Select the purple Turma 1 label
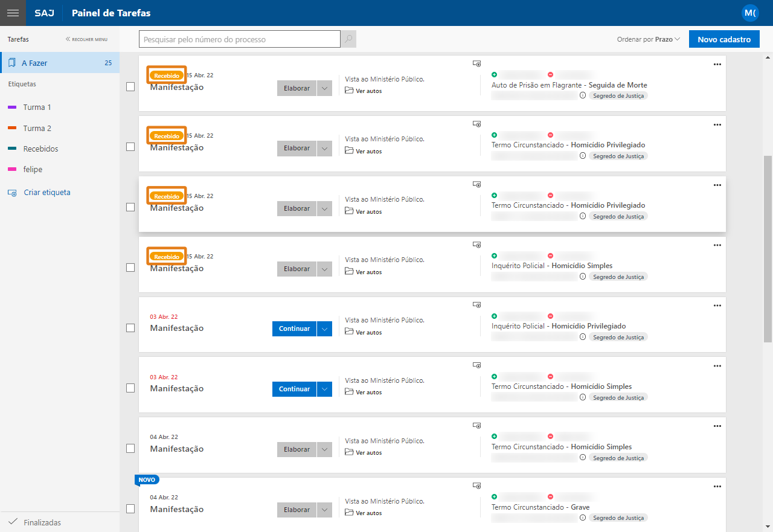The height and width of the screenshot is (532, 773). pos(37,107)
